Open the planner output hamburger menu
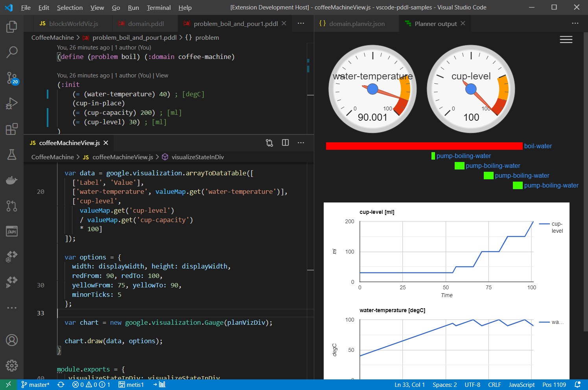The width and height of the screenshot is (588, 390). pyautogui.click(x=566, y=40)
